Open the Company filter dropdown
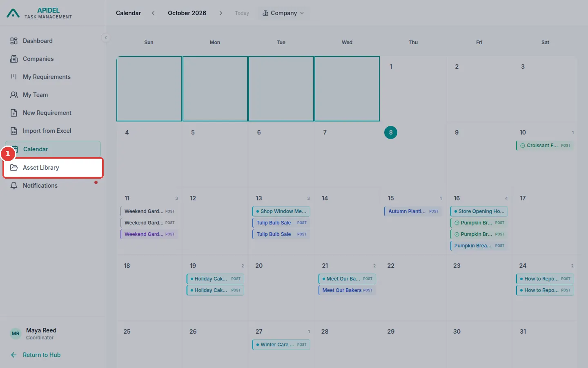The width and height of the screenshot is (588, 368). click(283, 13)
